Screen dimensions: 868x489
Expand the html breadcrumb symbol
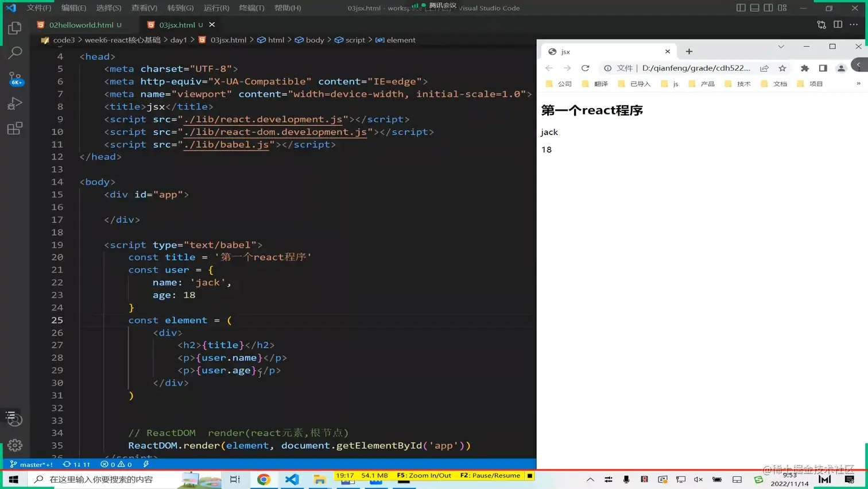(276, 40)
